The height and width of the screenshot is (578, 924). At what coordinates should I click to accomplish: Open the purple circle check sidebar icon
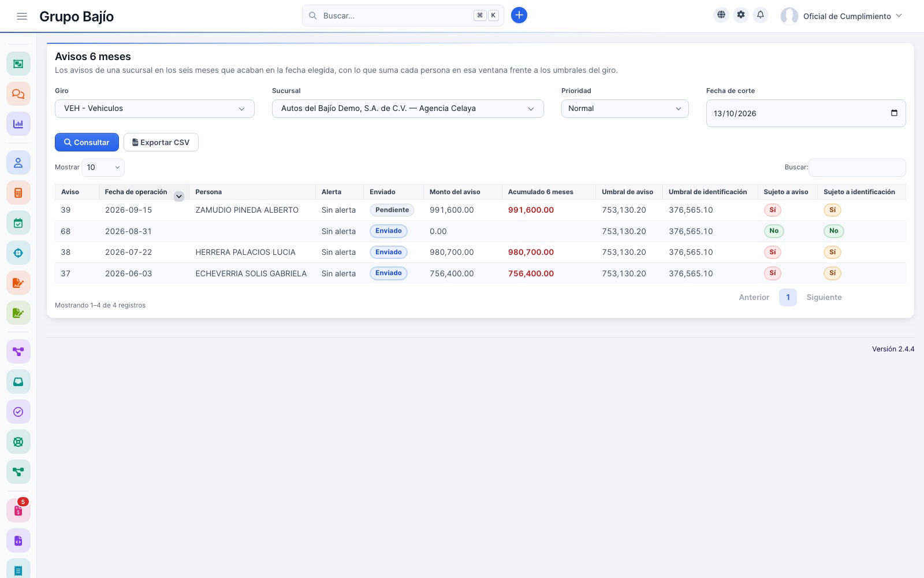(18, 412)
